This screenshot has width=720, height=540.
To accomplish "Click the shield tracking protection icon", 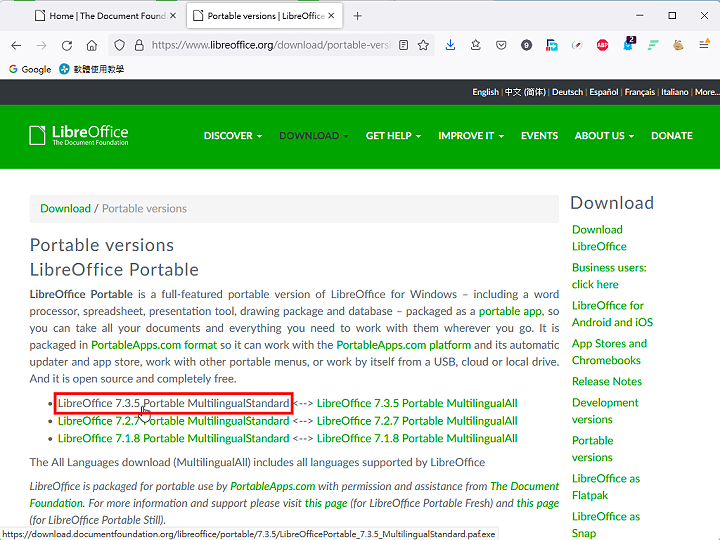I will [119, 45].
